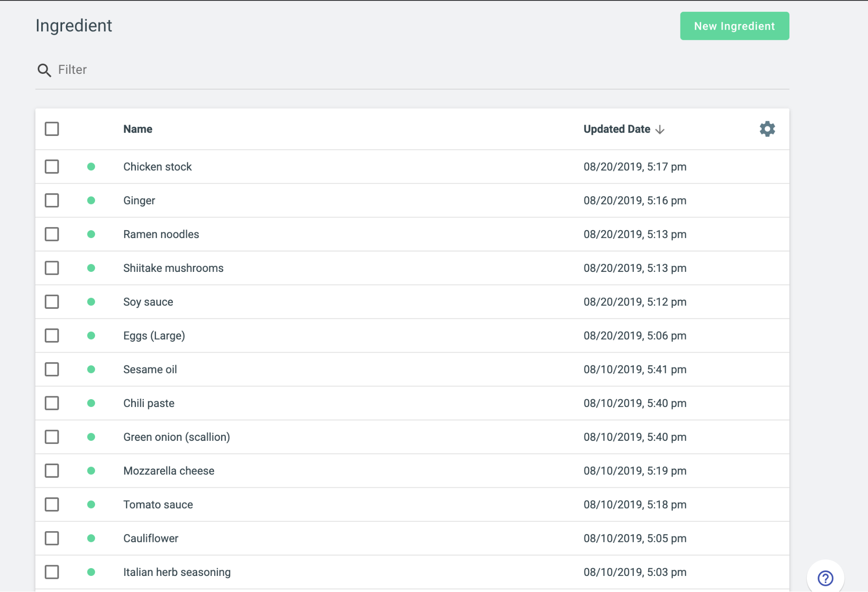The image size is (868, 592).
Task: Tick the Mozzarella cheese checkbox
Action: (x=52, y=471)
